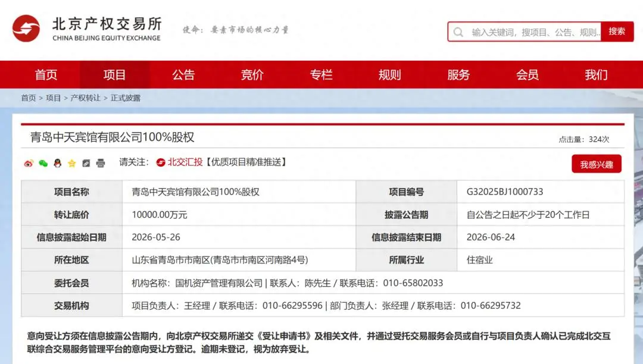Open the 北交汇投 red link
Screen dimensions: 643x364
point(185,162)
